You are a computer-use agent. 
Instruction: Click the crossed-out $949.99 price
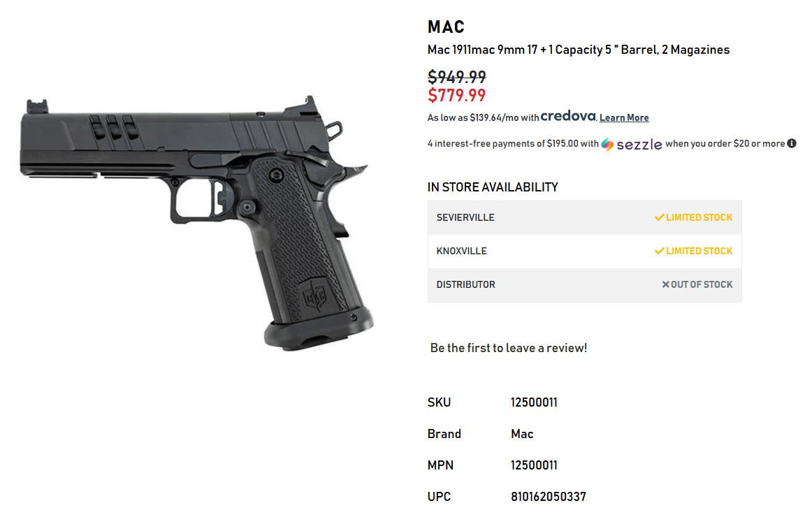[x=456, y=77]
